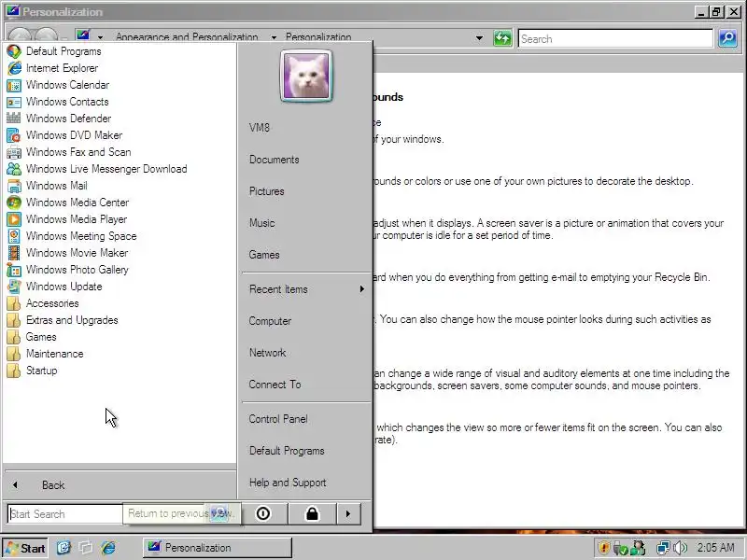Viewport: 747px width, 560px height.
Task: Click the security shield tray icon
Action: point(603,548)
